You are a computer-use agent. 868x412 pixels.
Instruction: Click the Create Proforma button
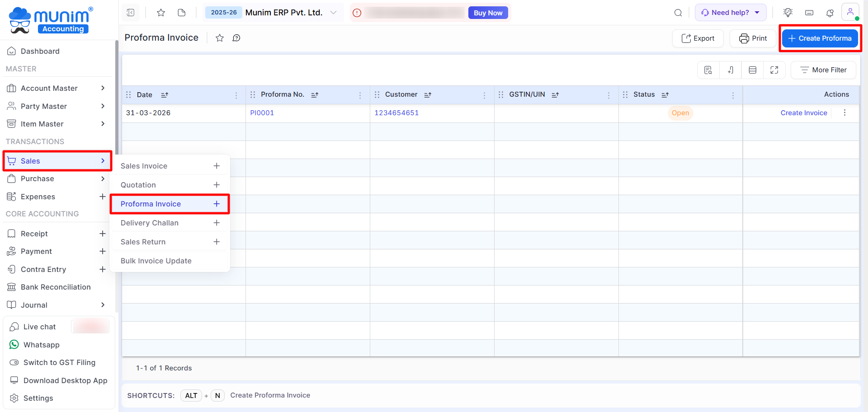(820, 38)
